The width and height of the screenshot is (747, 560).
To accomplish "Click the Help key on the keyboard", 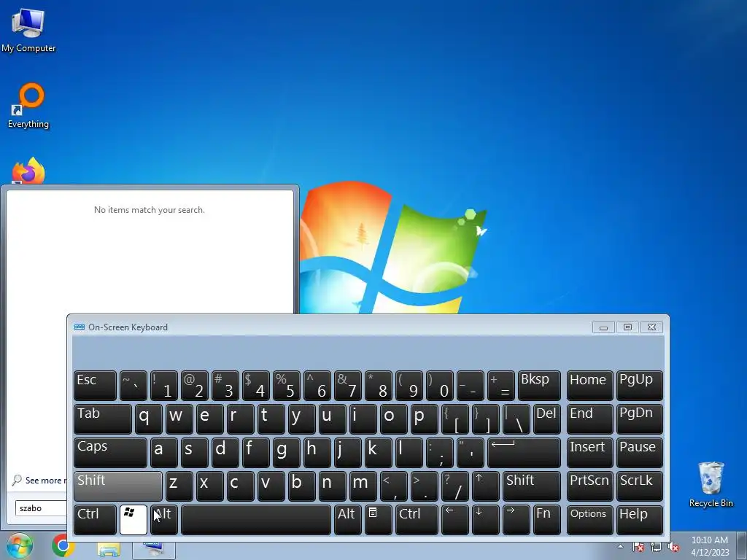I will pyautogui.click(x=639, y=519).
